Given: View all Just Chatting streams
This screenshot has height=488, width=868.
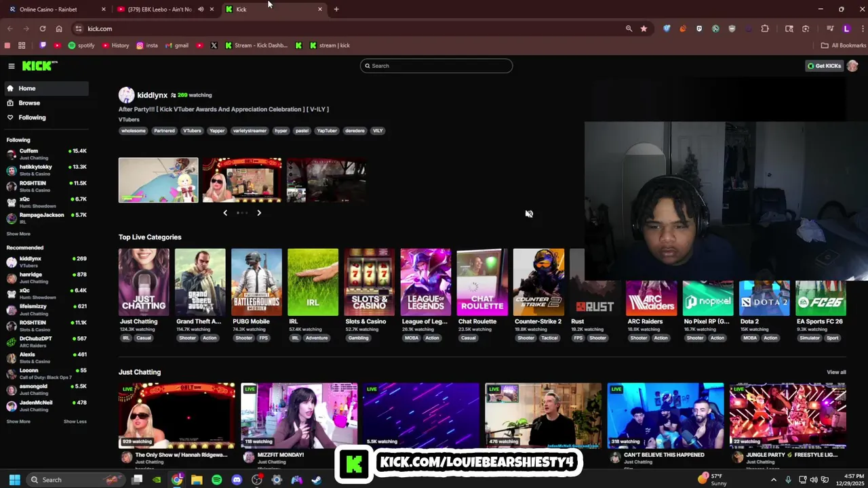Looking at the screenshot, I should coord(836,372).
